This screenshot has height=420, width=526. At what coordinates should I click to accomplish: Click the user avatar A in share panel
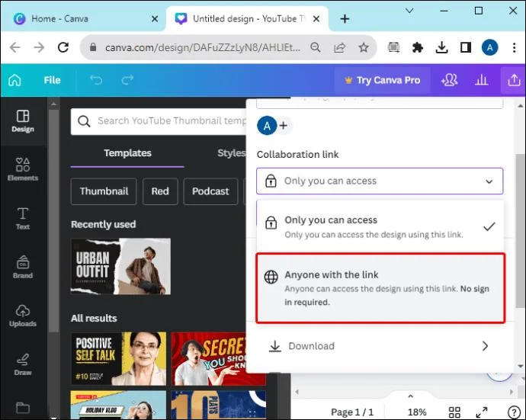(267, 126)
